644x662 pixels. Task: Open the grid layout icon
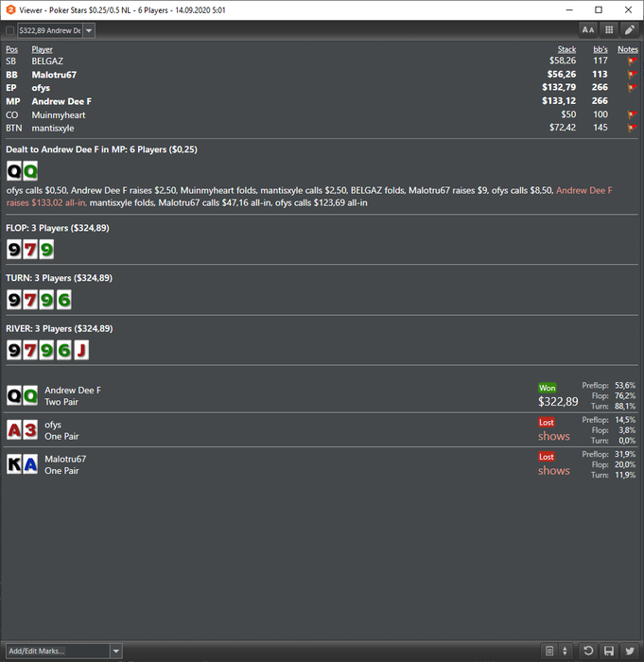(x=609, y=30)
